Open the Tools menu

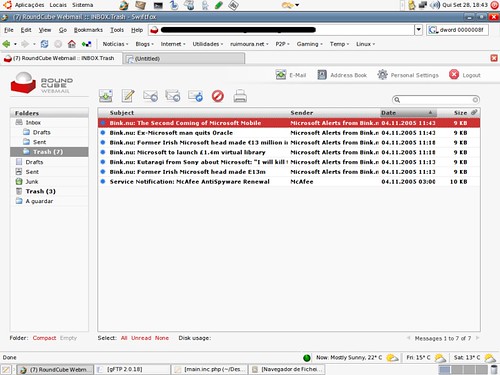coord(117,30)
